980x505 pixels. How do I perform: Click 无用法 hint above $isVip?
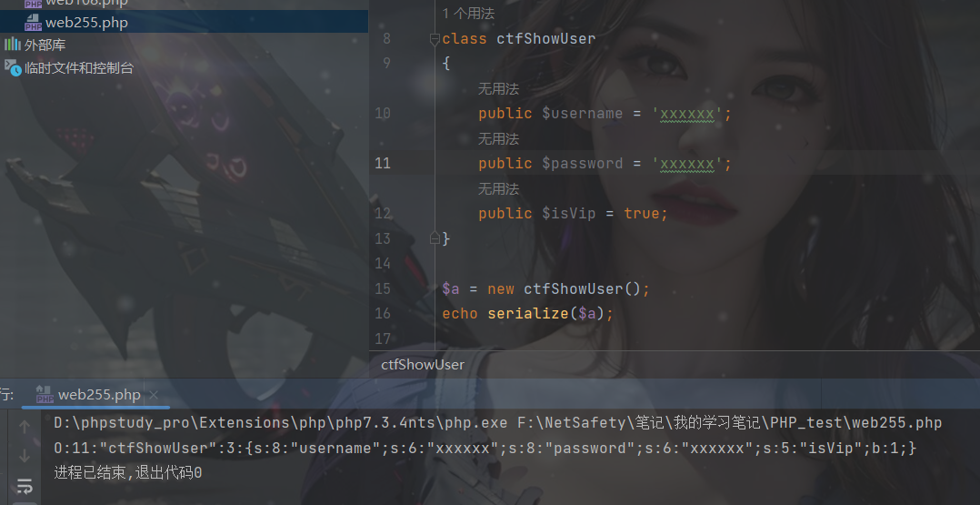pos(498,189)
